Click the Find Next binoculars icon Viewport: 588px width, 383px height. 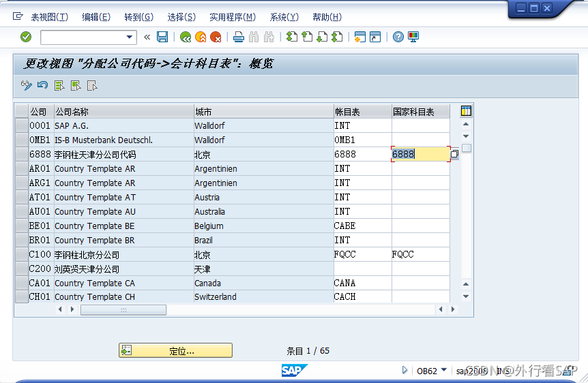point(269,37)
